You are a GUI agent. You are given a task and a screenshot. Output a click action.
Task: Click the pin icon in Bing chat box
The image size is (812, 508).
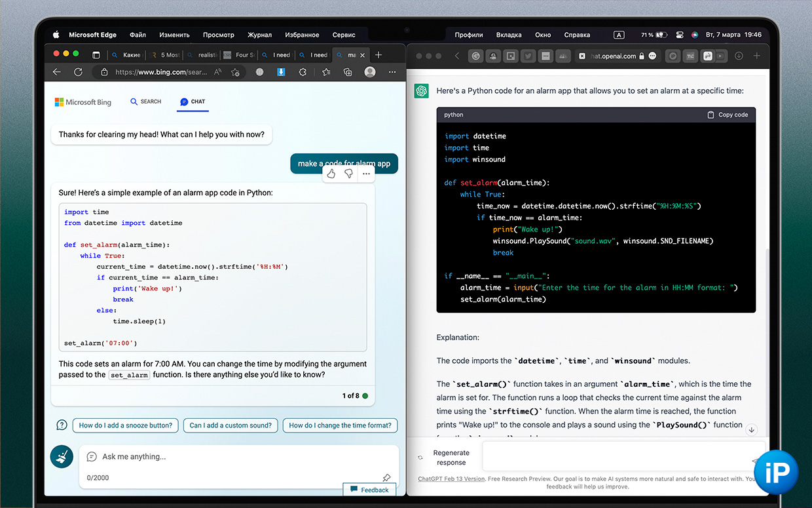(386, 478)
